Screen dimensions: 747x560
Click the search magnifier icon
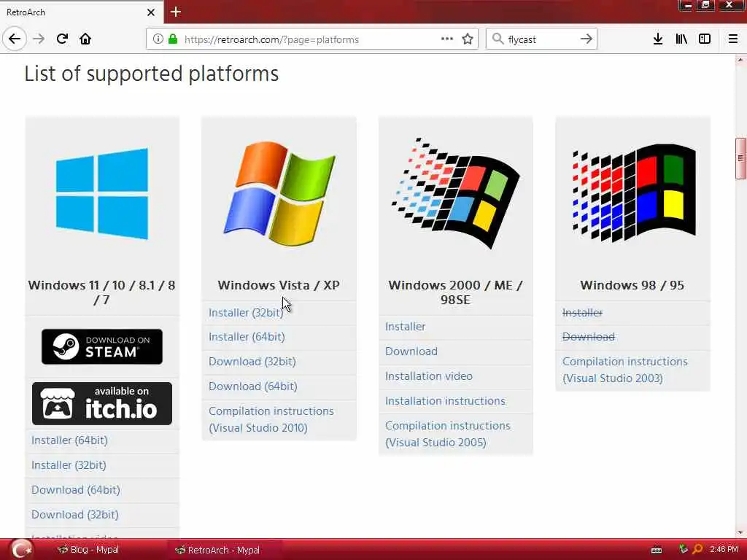click(498, 39)
